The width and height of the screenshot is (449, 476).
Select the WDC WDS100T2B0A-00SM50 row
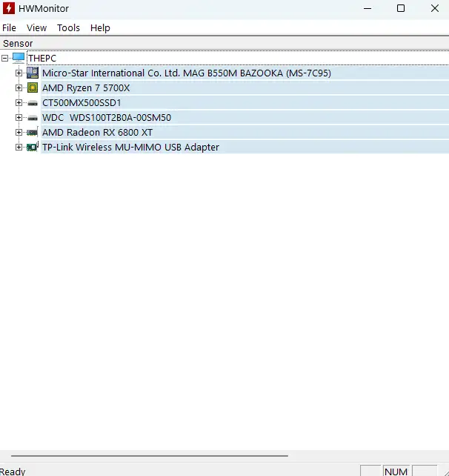245,117
